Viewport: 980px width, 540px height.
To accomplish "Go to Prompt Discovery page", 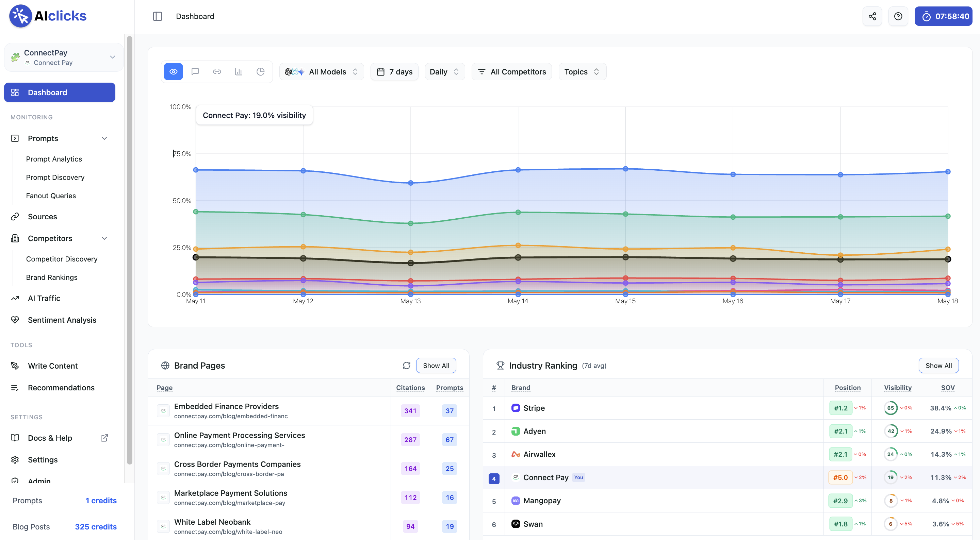I will pyautogui.click(x=55, y=178).
